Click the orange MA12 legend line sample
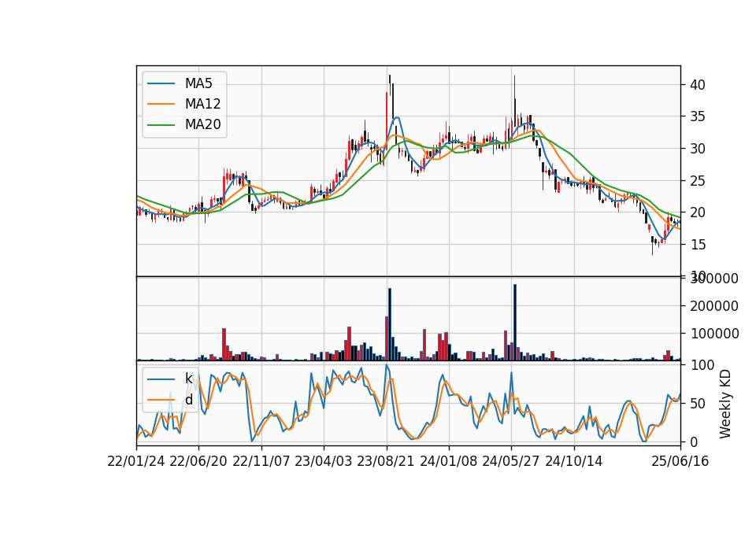756x543 pixels. point(161,104)
